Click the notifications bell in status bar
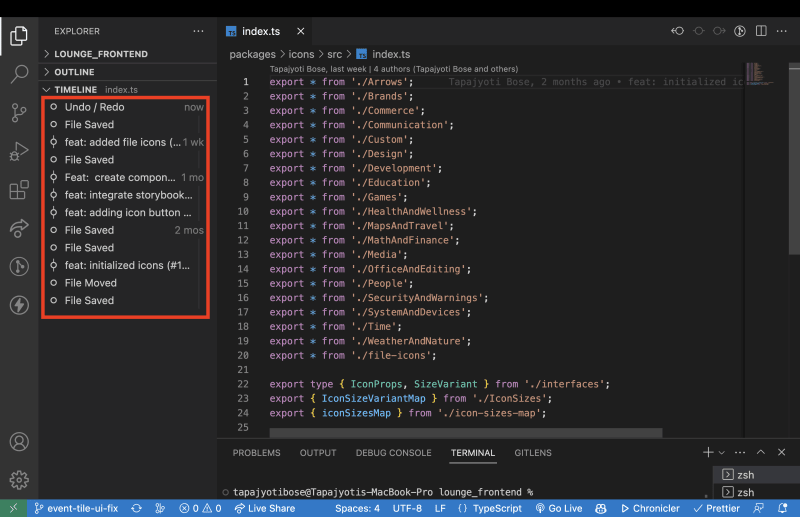Image resolution: width=800 pixels, height=517 pixels. [782, 508]
